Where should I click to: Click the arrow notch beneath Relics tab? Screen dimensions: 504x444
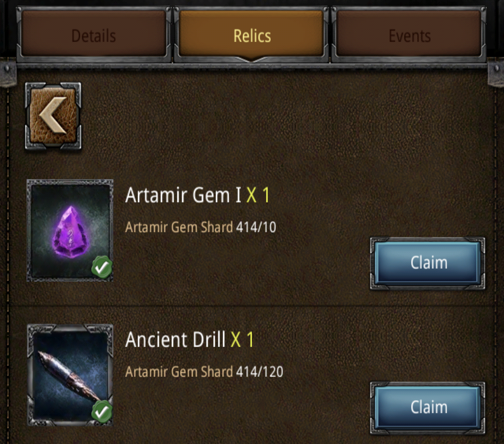click(x=252, y=59)
